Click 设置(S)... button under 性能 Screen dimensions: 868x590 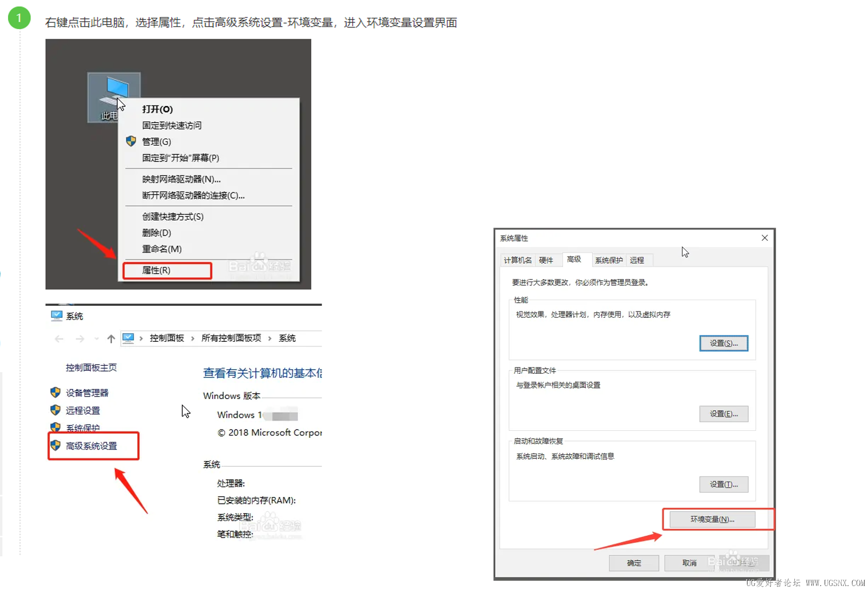click(x=724, y=343)
